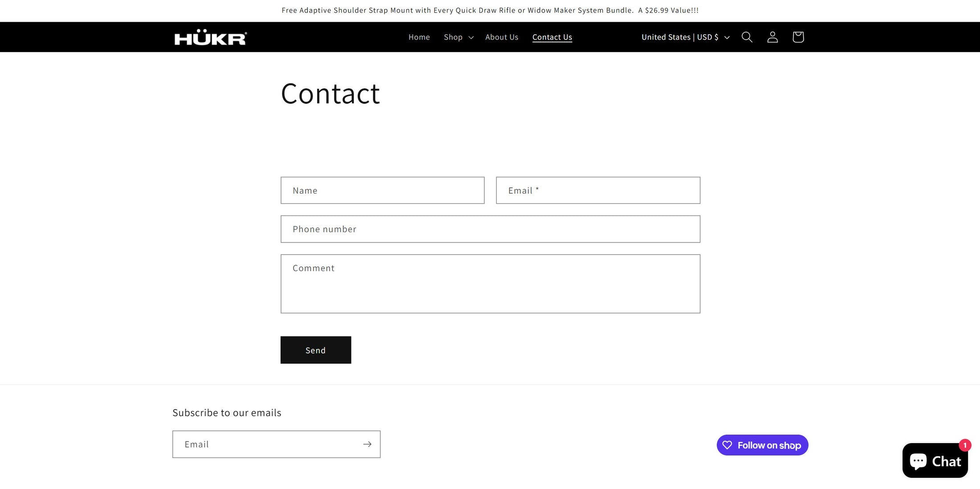Open the Chat widget
This screenshot has width=980, height=489.
click(x=935, y=461)
